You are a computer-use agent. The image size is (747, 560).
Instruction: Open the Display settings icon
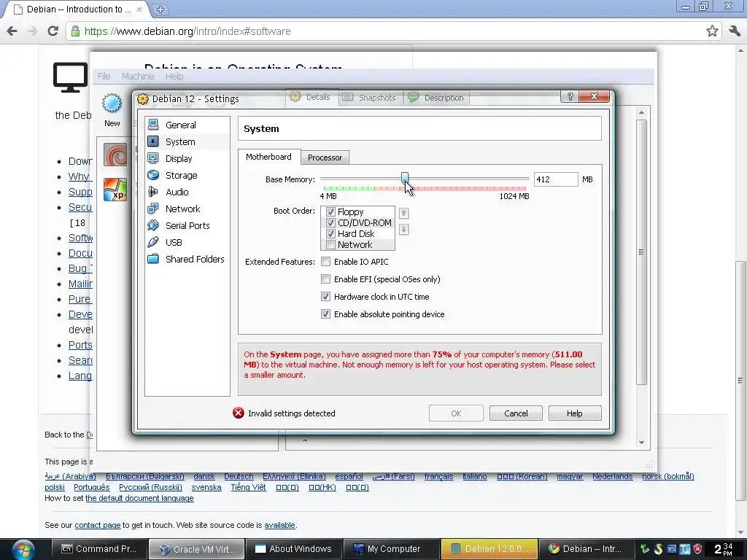[153, 158]
